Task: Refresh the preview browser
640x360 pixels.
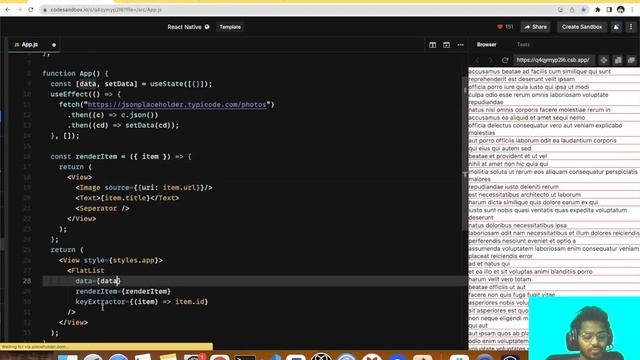Action: tap(505, 60)
